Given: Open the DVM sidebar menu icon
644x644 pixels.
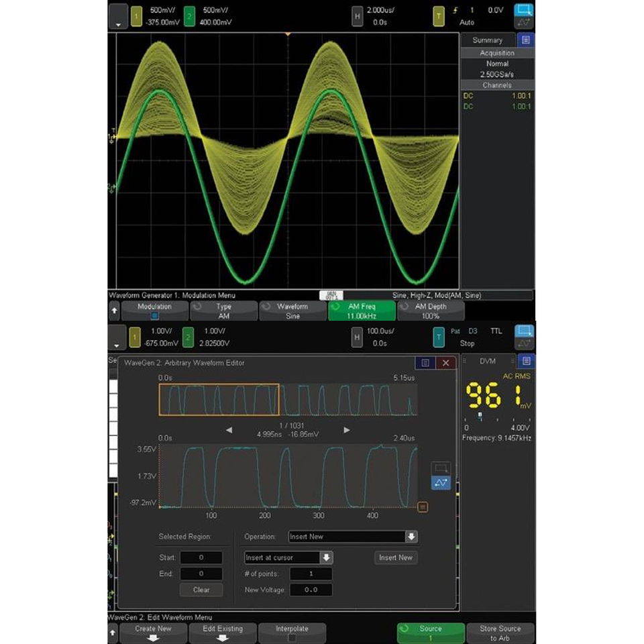Looking at the screenshot, I should 526,361.
